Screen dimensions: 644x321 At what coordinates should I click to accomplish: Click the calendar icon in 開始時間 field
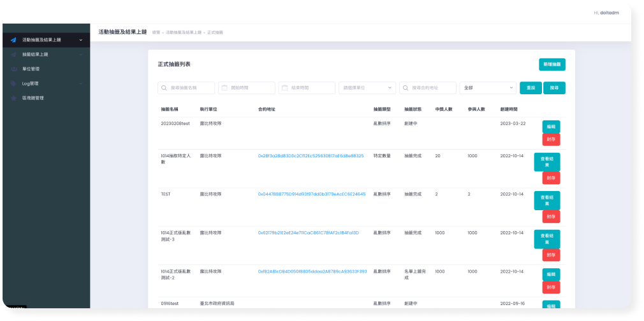click(224, 88)
